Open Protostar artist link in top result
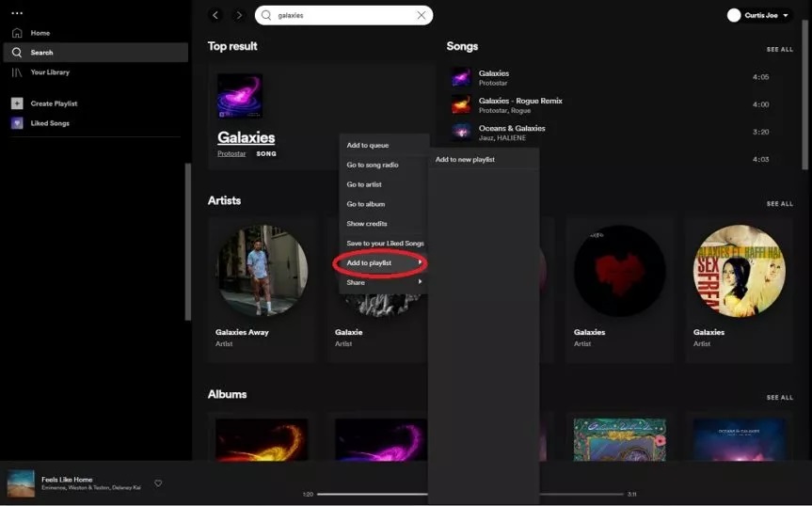 point(231,153)
